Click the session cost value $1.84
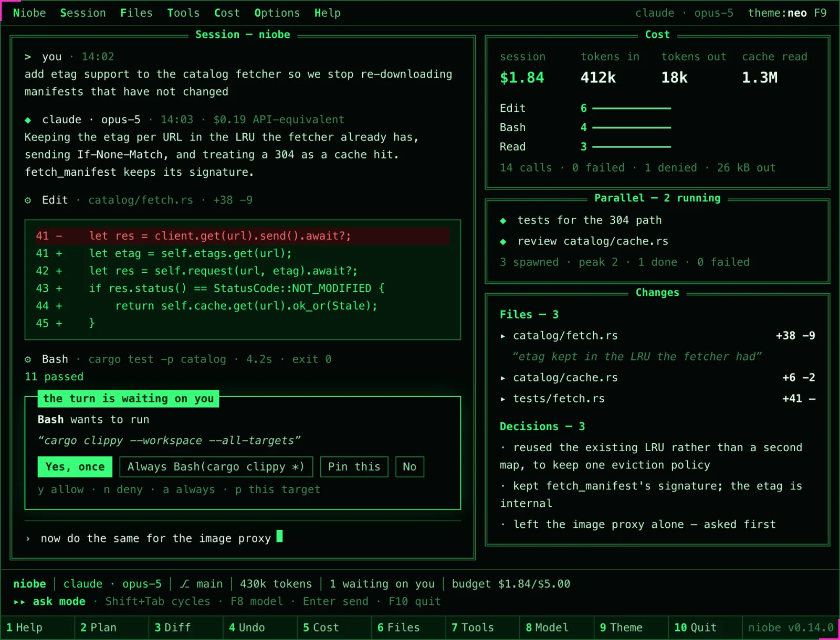The width and height of the screenshot is (840, 640). pos(522,78)
